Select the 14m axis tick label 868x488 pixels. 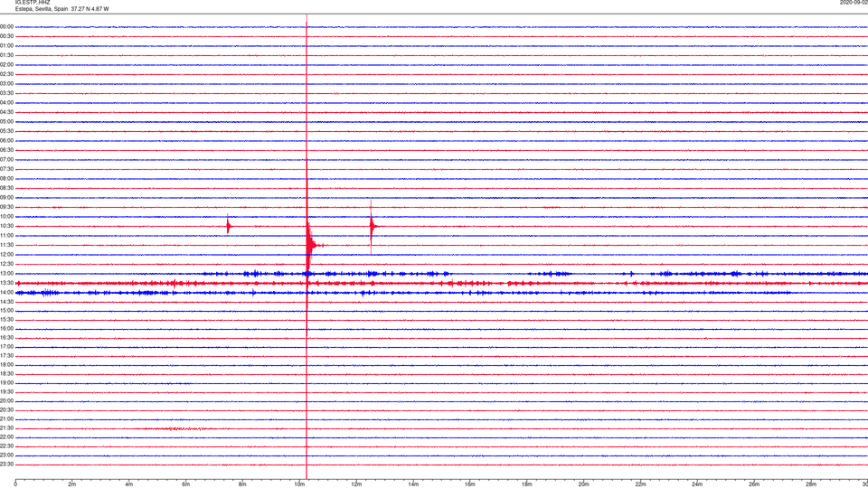point(413,484)
